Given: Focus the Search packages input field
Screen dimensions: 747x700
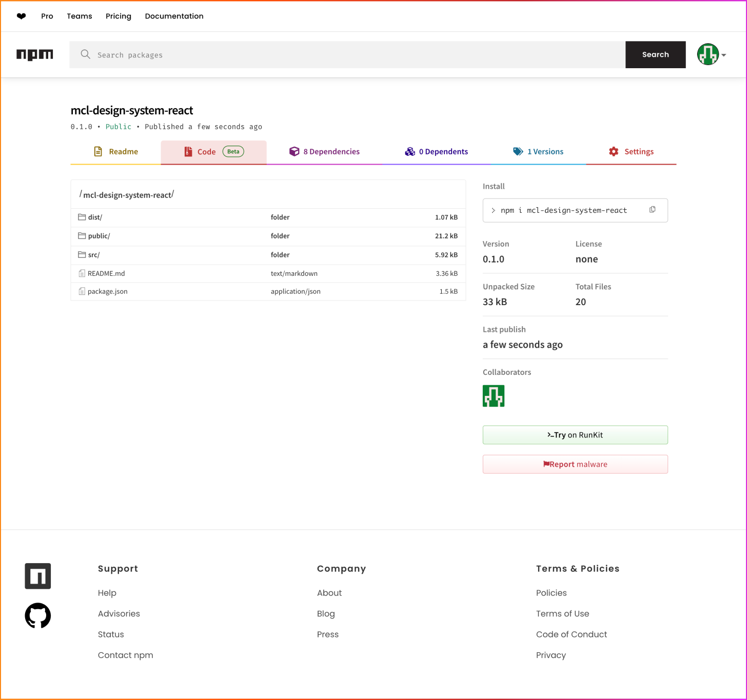Looking at the screenshot, I should click(x=347, y=54).
